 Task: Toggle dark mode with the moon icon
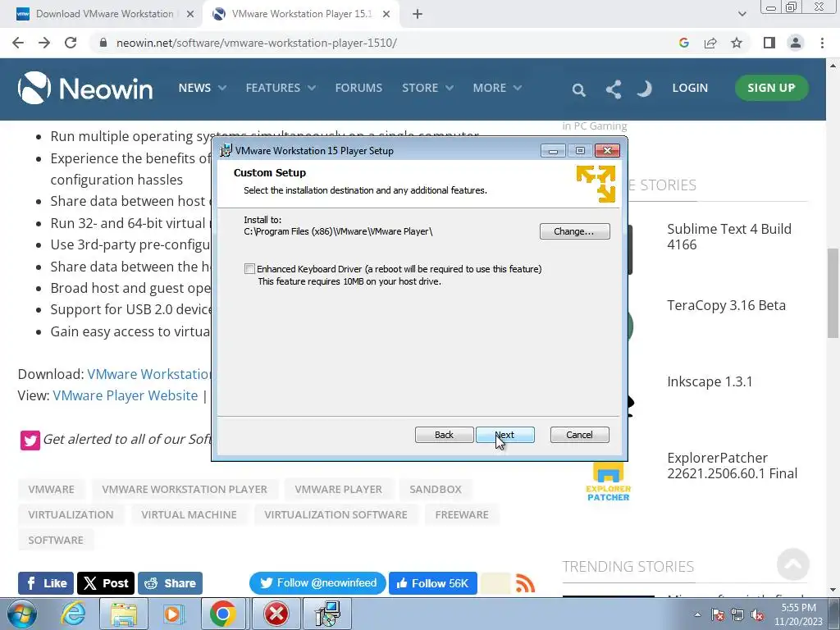coord(645,89)
